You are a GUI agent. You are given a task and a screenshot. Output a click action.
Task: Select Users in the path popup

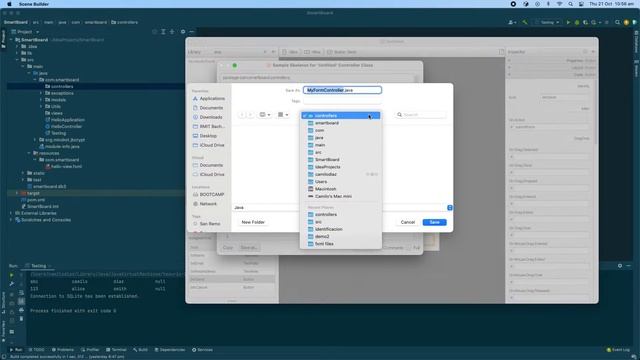click(x=340, y=182)
